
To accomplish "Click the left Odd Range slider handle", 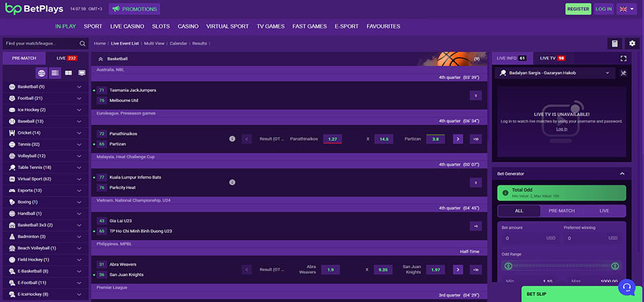I will (508, 266).
